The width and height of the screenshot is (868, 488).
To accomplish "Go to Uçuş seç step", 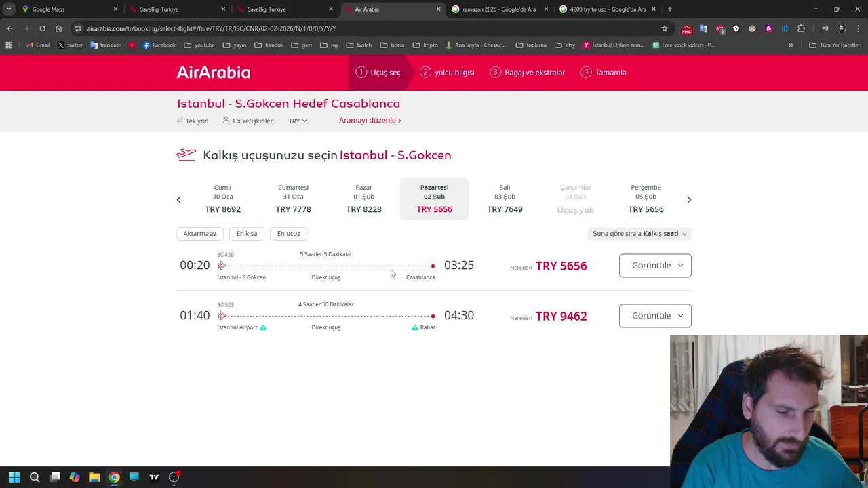I will point(378,73).
